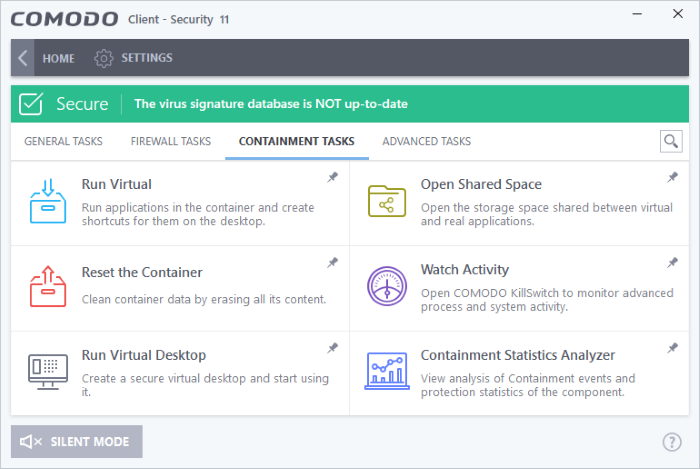700x469 pixels.
Task: Click the Run Virtual box icon
Action: (48, 201)
